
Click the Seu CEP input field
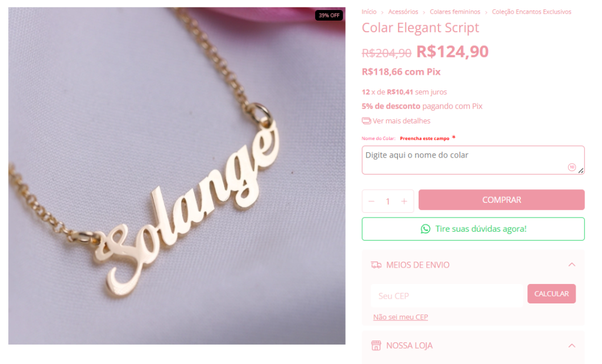pyautogui.click(x=447, y=296)
